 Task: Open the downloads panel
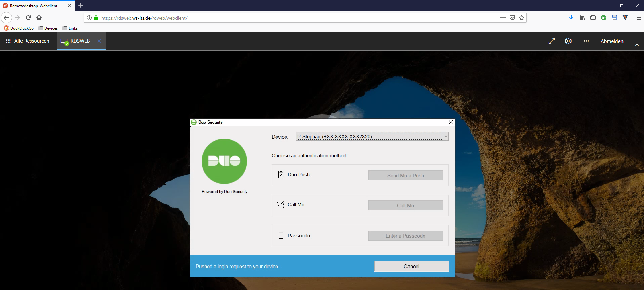click(571, 18)
